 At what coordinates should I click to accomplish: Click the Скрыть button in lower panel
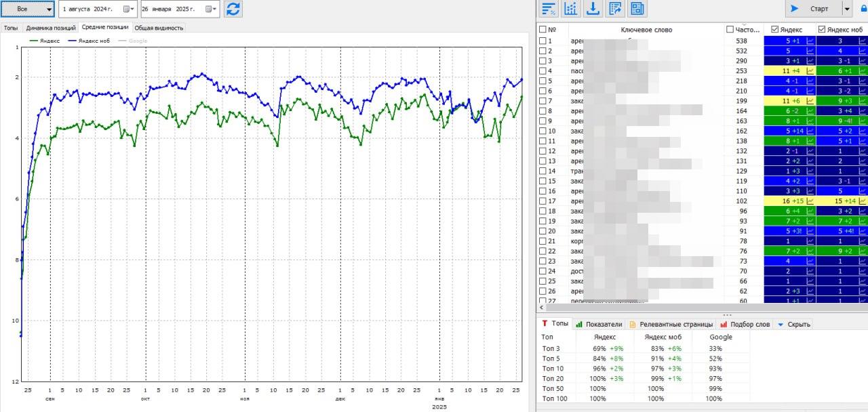pos(794,324)
